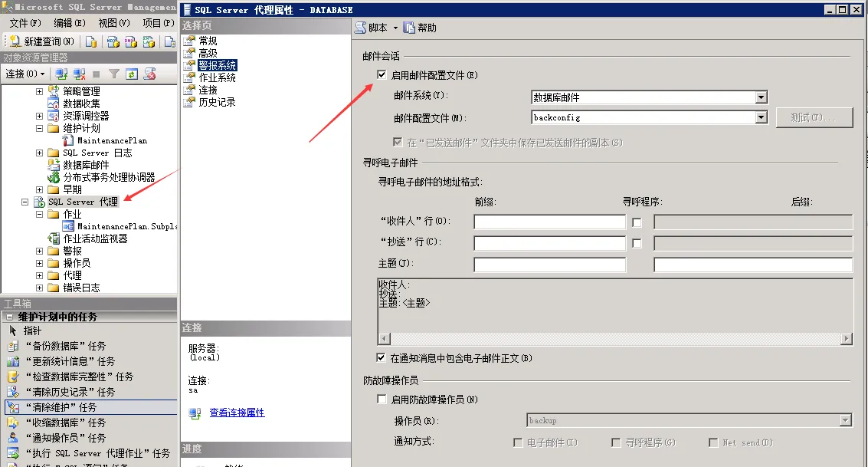868x467 pixels.
Task: Click the 收件人 line prefix field
Action: coord(550,222)
